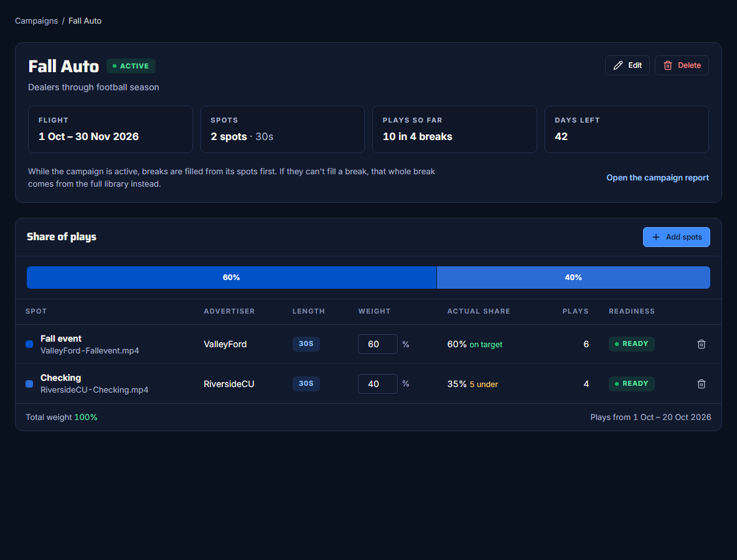The width and height of the screenshot is (737, 560).
Task: Click the SPOT column header
Action: tap(36, 311)
